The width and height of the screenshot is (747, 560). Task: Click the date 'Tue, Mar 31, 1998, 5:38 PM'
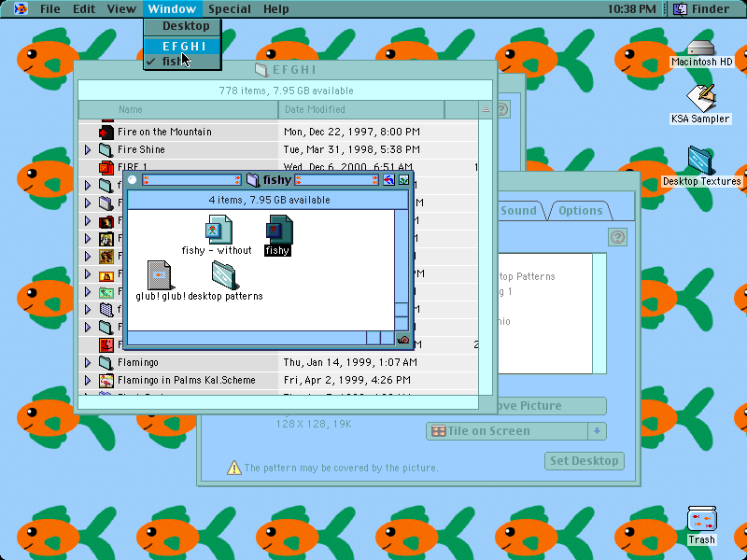[352, 149]
